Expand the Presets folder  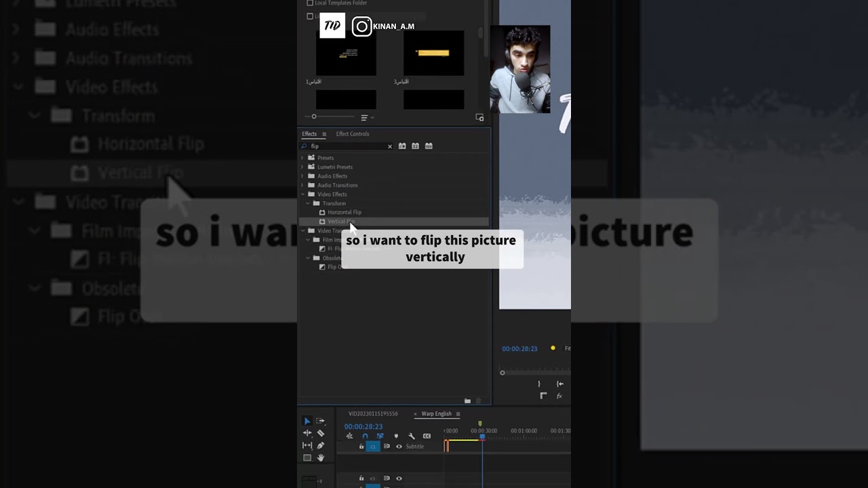point(302,158)
